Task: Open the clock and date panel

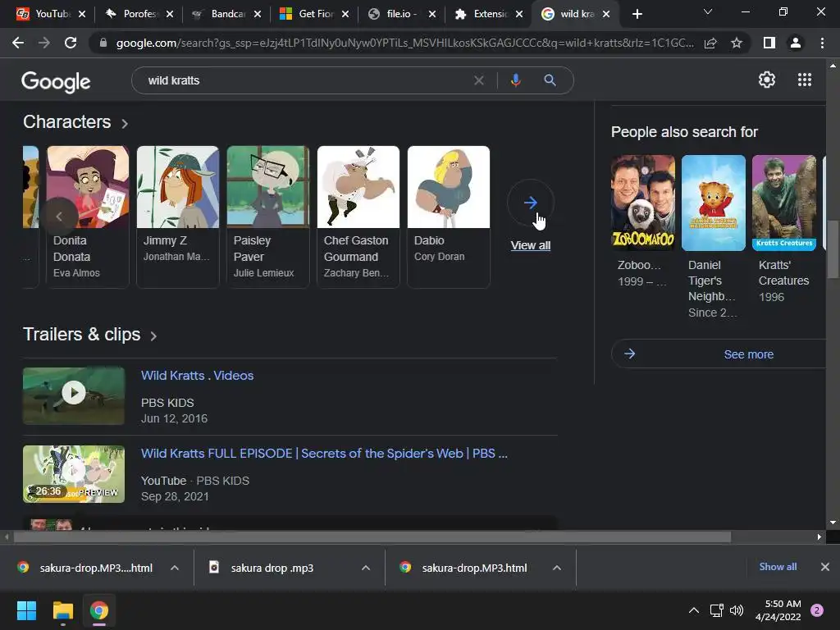Action: [x=778, y=610]
